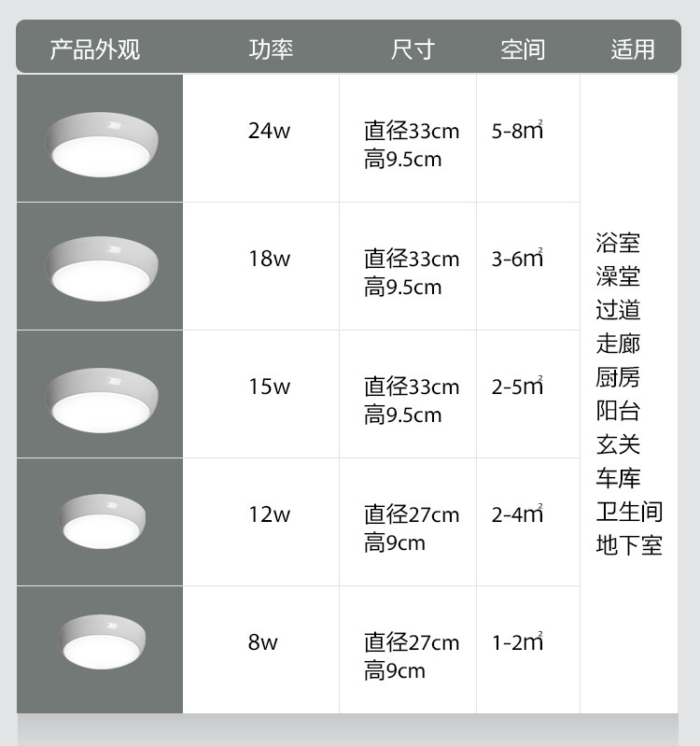The height and width of the screenshot is (746, 700).
Task: Click the 18w ceiling lamp product image
Action: (101, 267)
